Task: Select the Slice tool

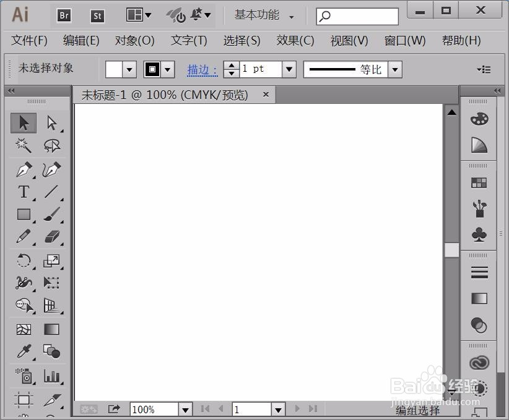Action: (51, 400)
